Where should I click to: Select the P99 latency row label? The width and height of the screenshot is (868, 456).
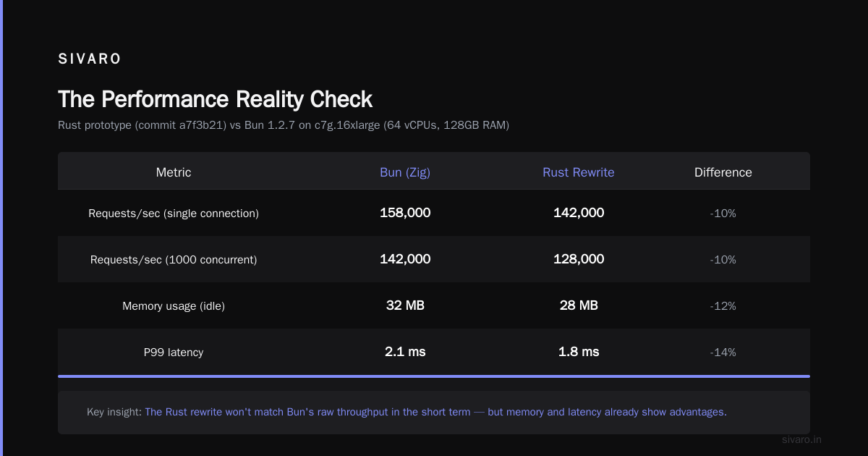click(174, 352)
